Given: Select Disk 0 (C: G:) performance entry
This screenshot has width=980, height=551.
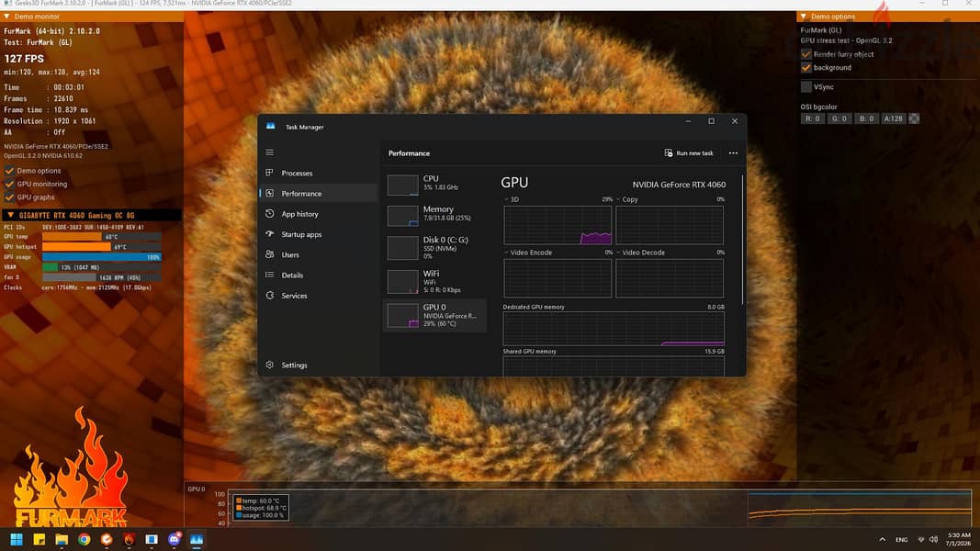Looking at the screenshot, I should tap(434, 248).
